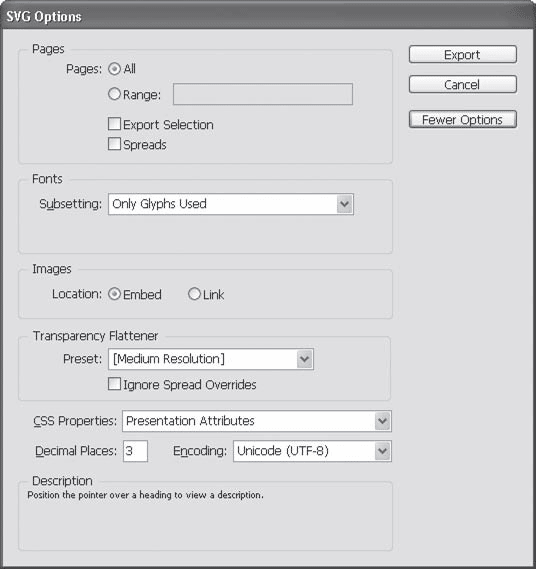Click the page Range input field

coord(263,94)
